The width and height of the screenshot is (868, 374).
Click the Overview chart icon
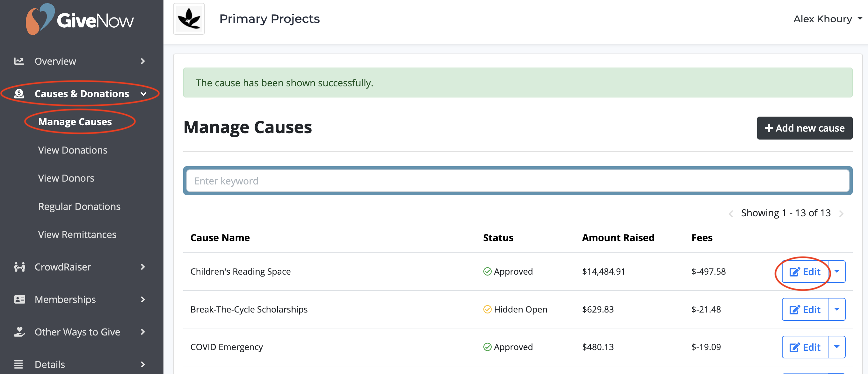19,61
